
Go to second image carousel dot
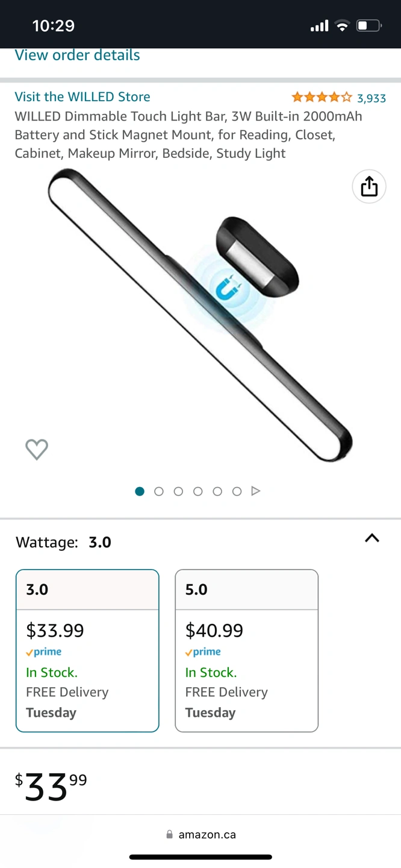tap(159, 491)
